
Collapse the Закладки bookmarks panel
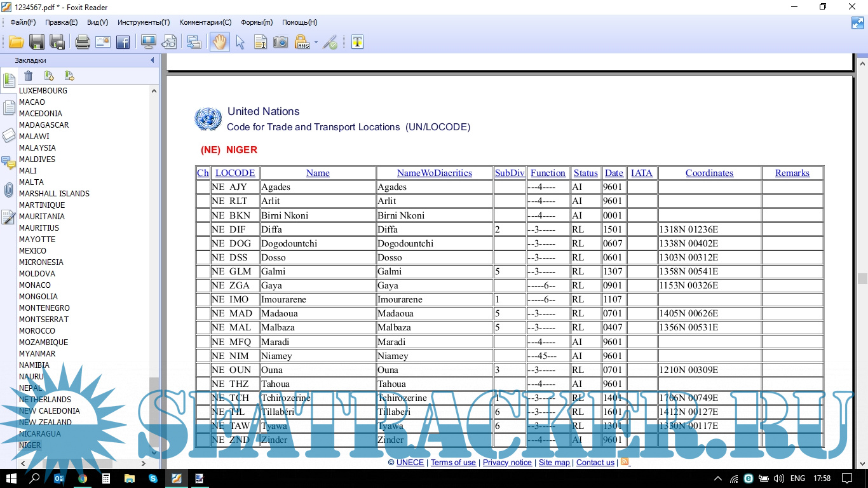tap(153, 60)
